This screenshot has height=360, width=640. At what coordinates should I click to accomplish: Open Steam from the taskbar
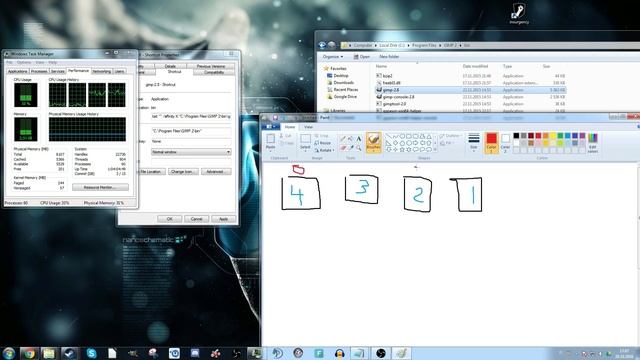pos(70,353)
